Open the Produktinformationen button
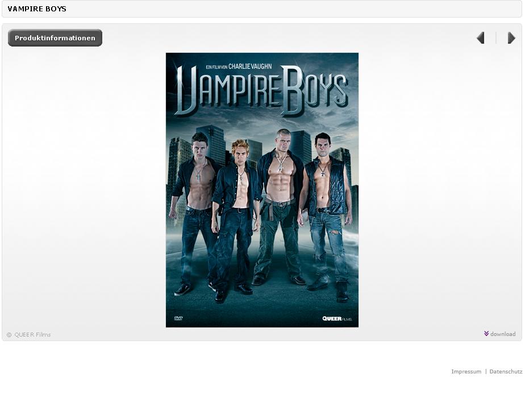The width and height of the screenshot is (525, 420). 55,38
